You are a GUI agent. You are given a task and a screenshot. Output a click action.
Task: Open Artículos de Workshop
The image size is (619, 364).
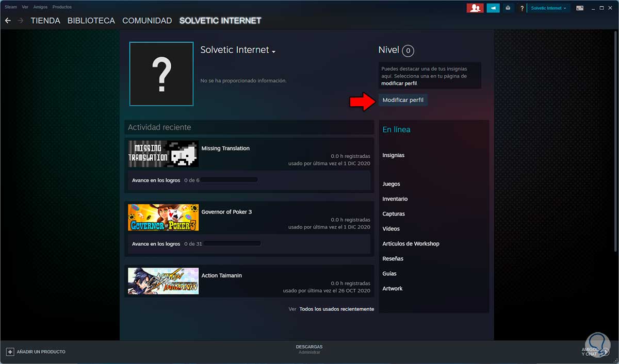click(411, 244)
